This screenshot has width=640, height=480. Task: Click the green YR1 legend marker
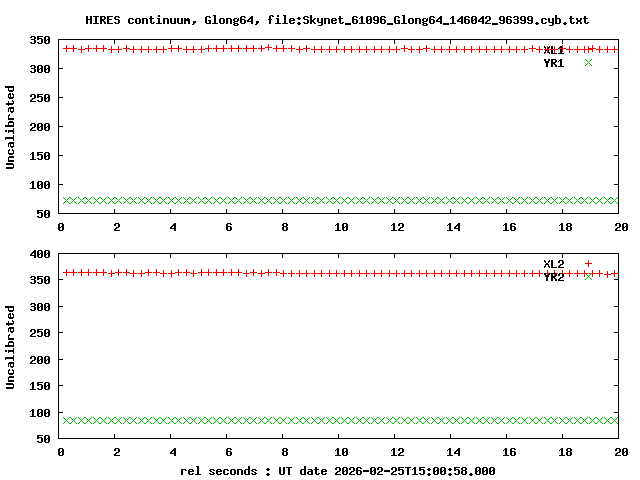588,63
